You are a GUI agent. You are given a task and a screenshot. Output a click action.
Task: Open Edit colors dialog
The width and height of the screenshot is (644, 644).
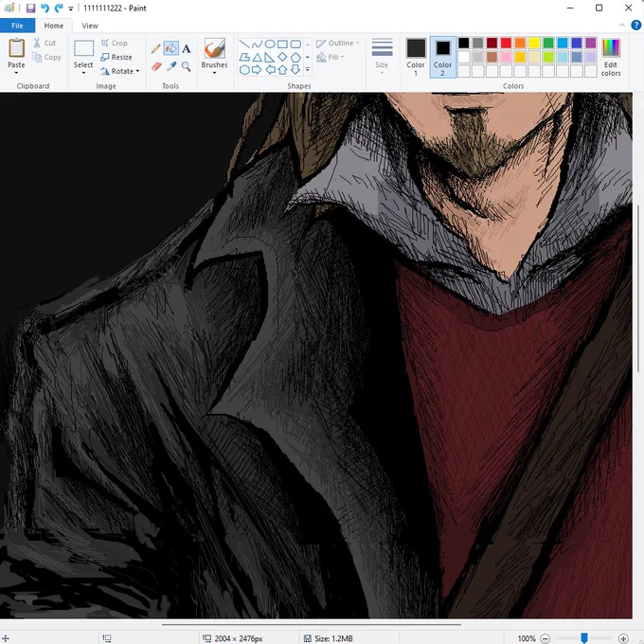pyautogui.click(x=611, y=57)
